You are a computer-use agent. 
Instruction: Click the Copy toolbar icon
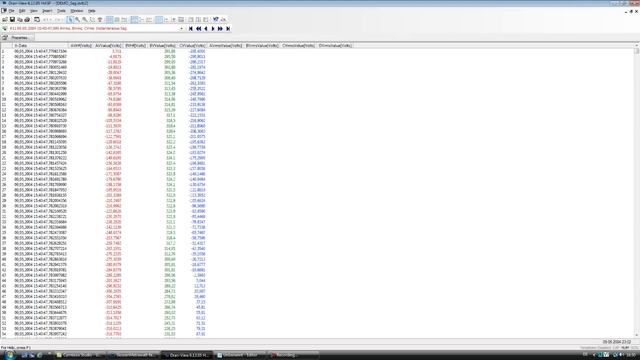coord(20,20)
